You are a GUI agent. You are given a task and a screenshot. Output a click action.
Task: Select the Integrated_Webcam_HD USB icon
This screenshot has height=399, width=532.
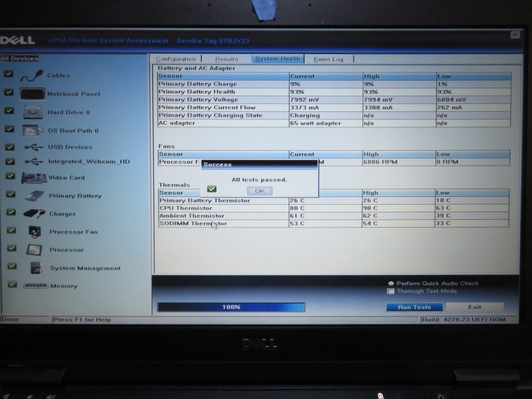point(34,162)
